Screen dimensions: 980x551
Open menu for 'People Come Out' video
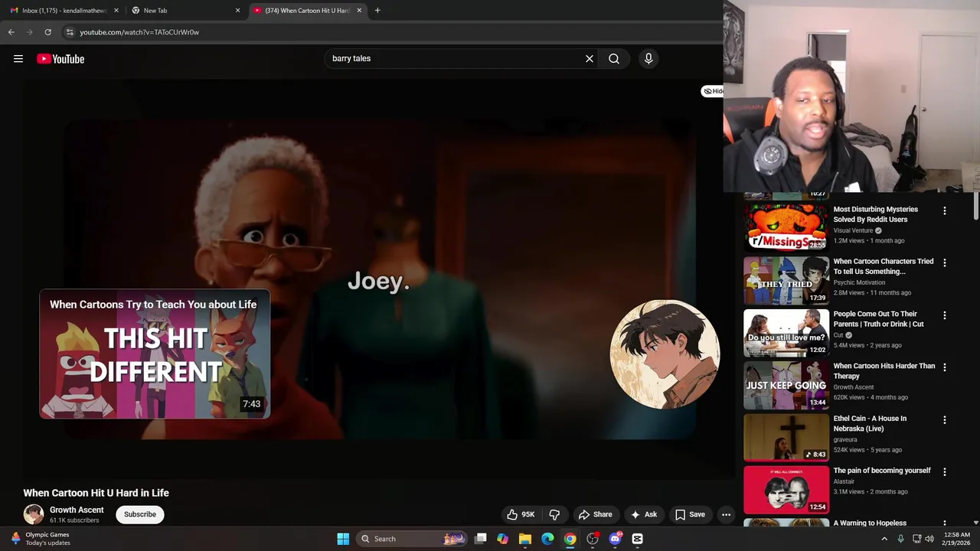pos(944,315)
